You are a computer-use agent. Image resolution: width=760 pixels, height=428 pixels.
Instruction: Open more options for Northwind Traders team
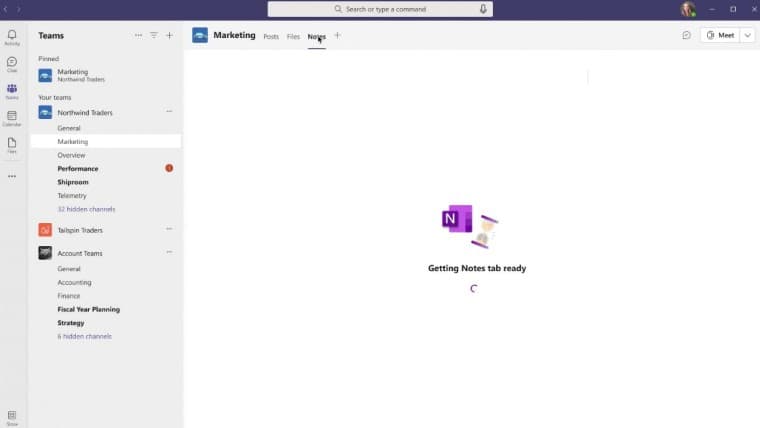pyautogui.click(x=169, y=111)
